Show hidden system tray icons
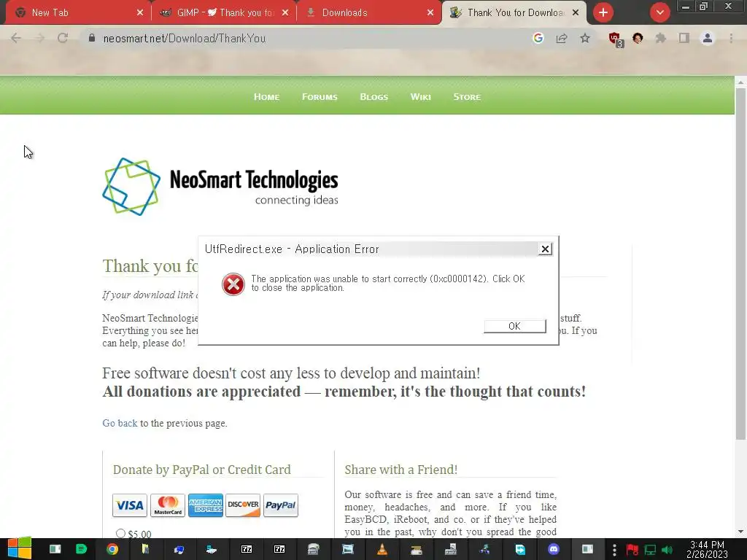747x560 pixels. (614, 550)
